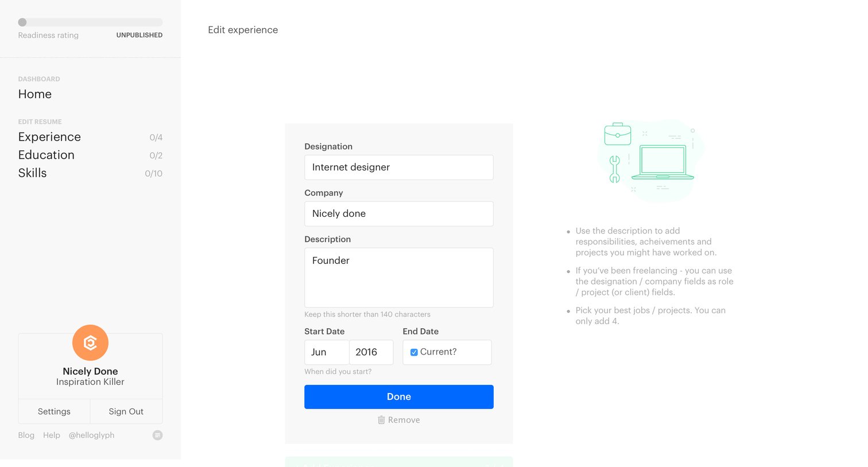Uncheck the Current? end date checkbox
This screenshot has width=868, height=467.
tap(414, 352)
